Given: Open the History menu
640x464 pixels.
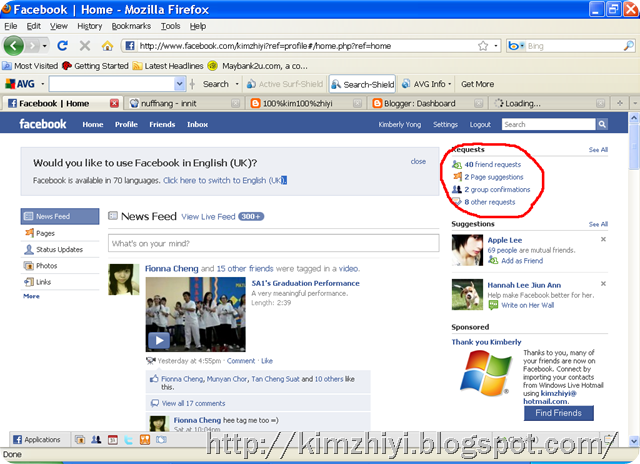Looking at the screenshot, I should click(89, 26).
